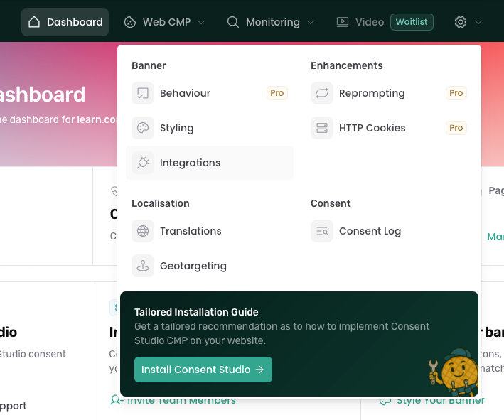Click the Translations globe icon

click(x=143, y=231)
